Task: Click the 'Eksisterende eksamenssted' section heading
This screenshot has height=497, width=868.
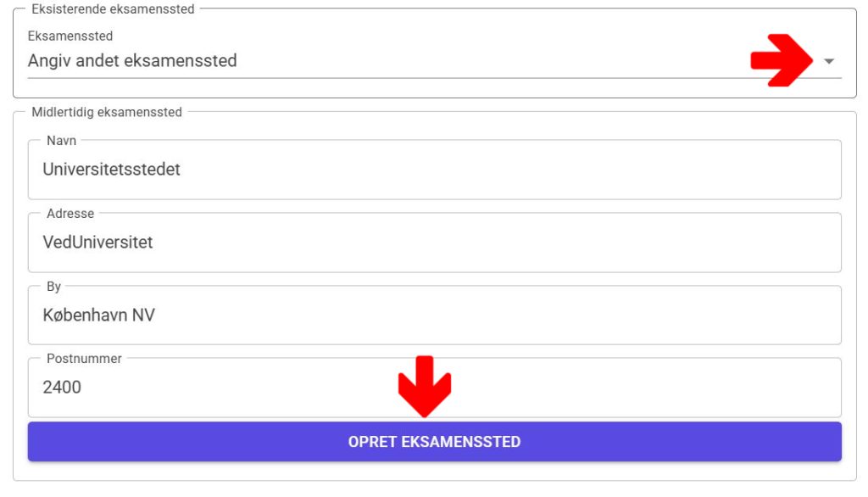Action: pyautogui.click(x=113, y=9)
